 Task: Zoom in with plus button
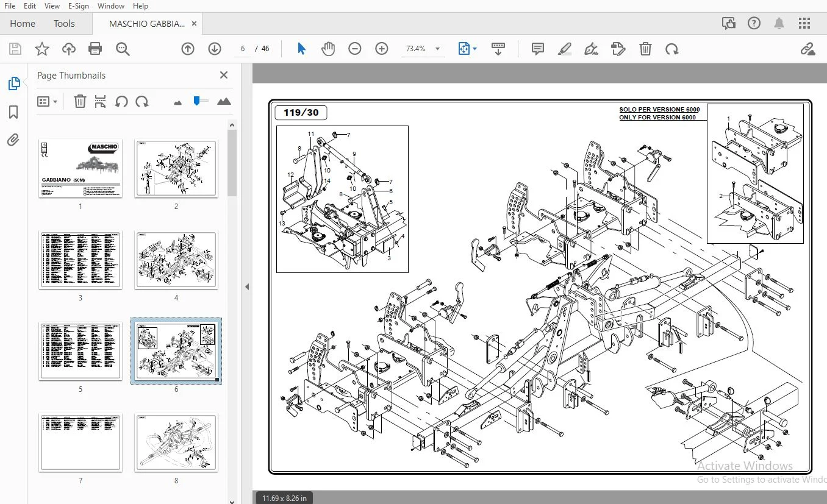click(x=382, y=49)
